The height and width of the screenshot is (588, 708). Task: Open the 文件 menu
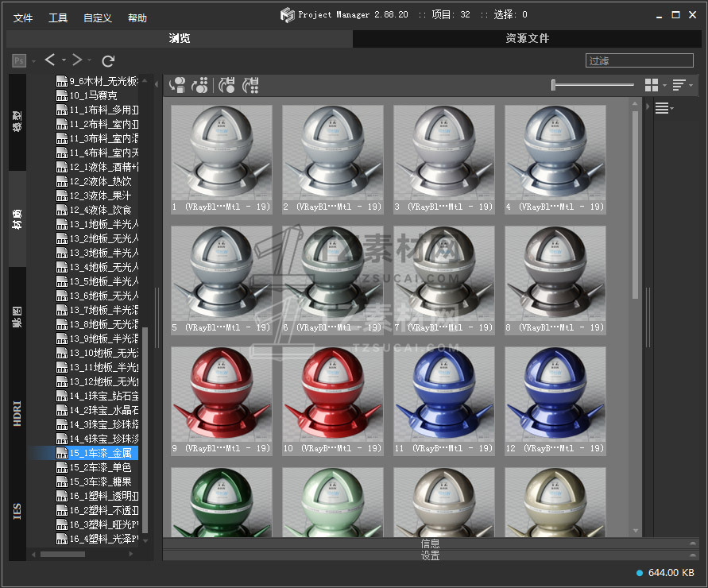(23, 17)
